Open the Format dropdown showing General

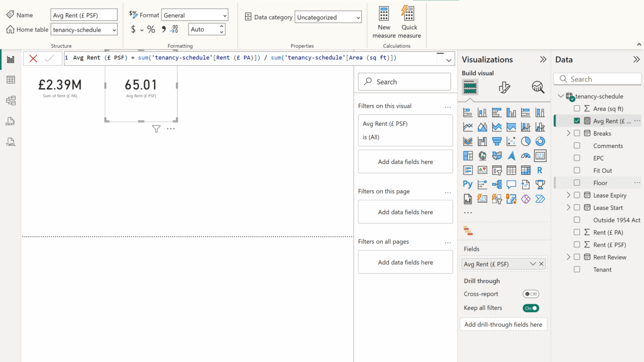click(x=195, y=16)
